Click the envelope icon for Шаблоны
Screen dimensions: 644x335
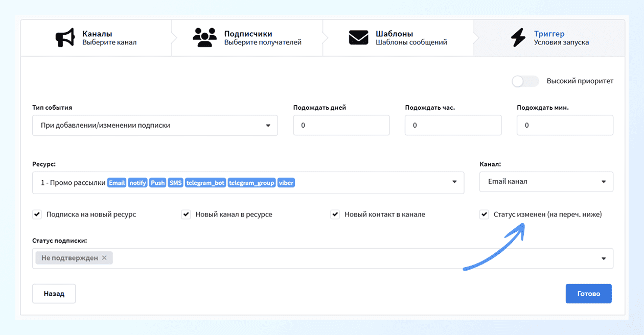click(358, 38)
